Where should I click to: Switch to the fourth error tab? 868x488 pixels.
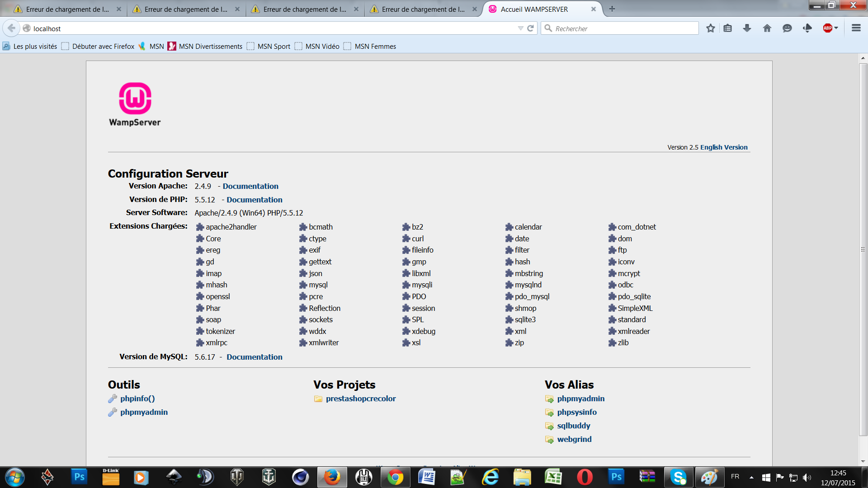point(424,9)
